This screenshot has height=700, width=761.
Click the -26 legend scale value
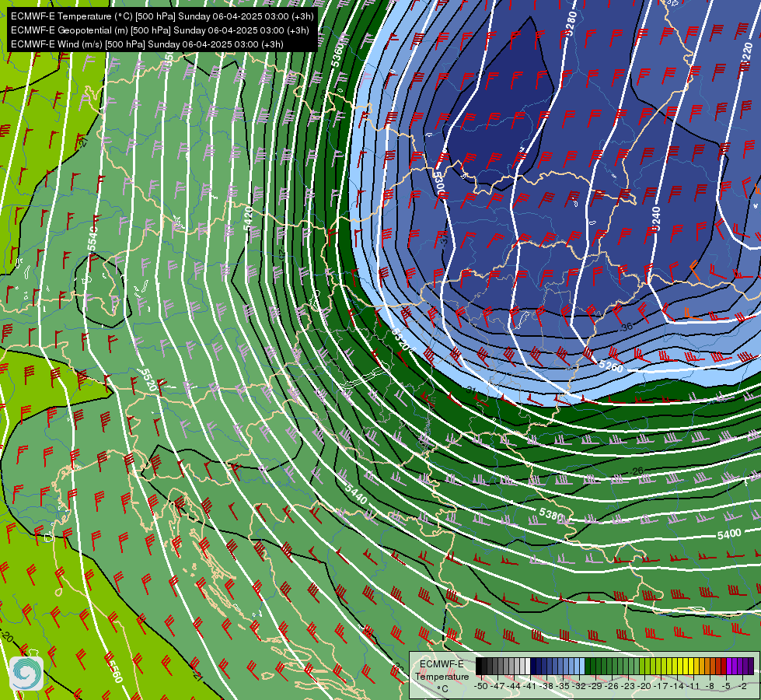612,686
